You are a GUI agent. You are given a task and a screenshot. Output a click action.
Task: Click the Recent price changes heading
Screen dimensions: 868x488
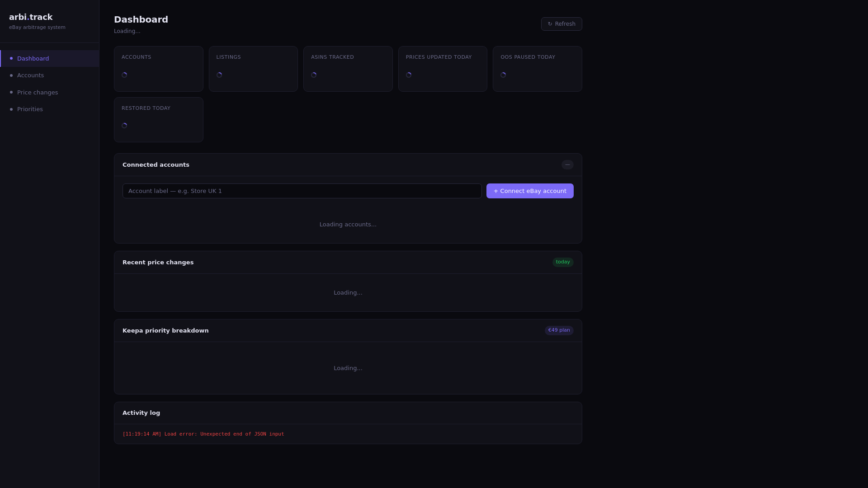click(x=158, y=263)
